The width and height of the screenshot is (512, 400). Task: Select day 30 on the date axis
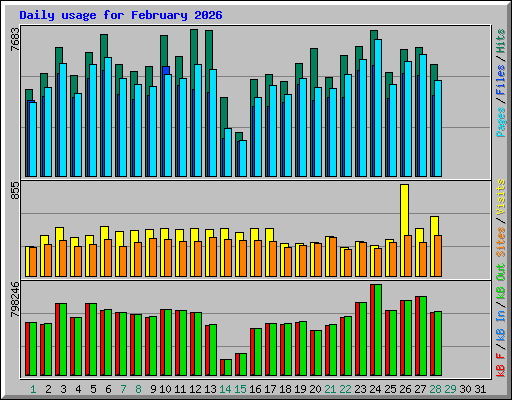pos(465,389)
